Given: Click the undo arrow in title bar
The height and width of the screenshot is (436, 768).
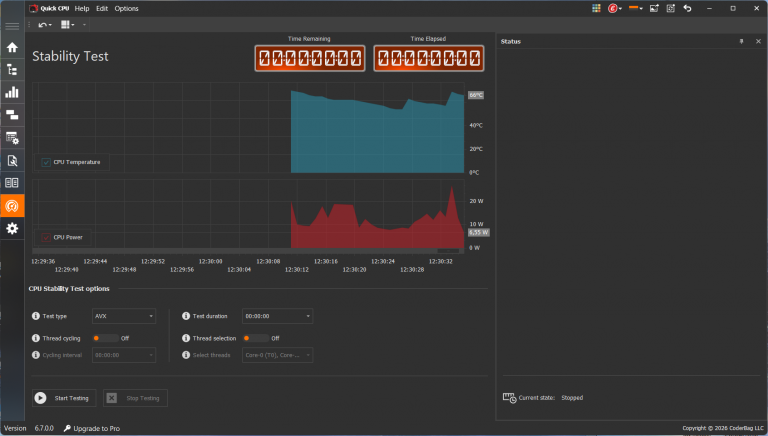Looking at the screenshot, I should click(687, 8).
